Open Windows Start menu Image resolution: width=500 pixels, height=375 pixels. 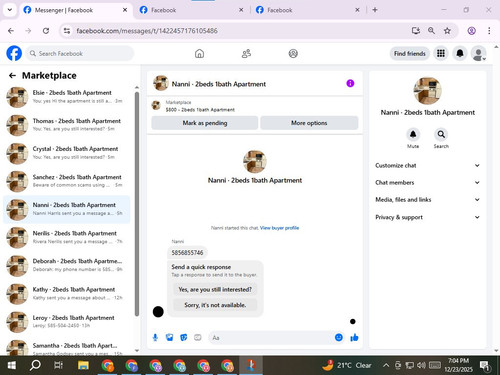coord(11,365)
